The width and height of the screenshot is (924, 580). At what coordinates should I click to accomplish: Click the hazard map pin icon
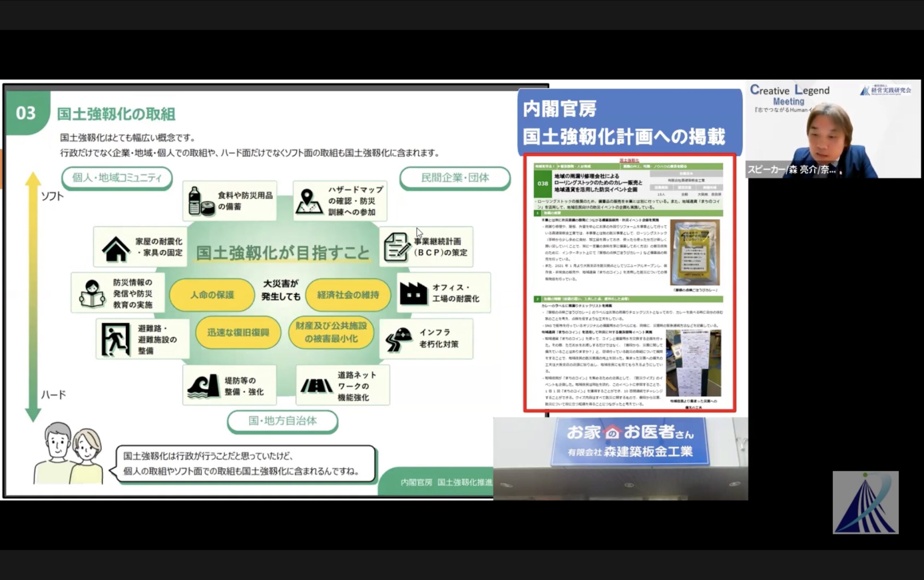tap(309, 201)
